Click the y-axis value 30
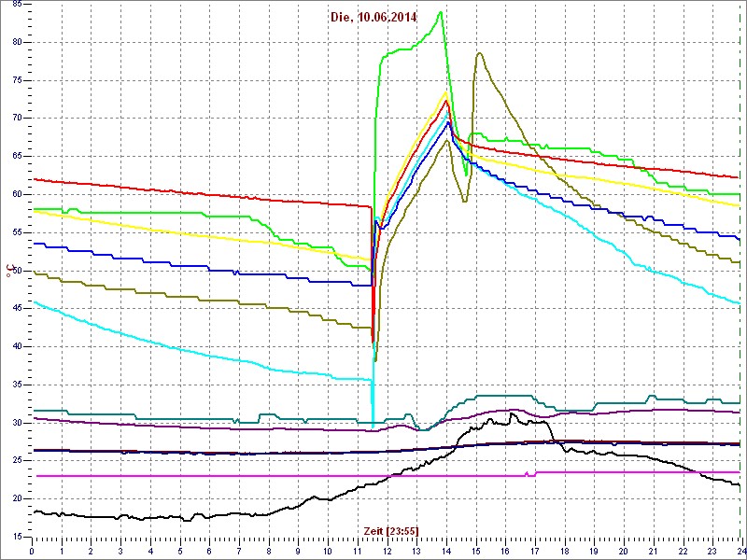Image resolution: width=747 pixels, height=560 pixels. coord(15,424)
